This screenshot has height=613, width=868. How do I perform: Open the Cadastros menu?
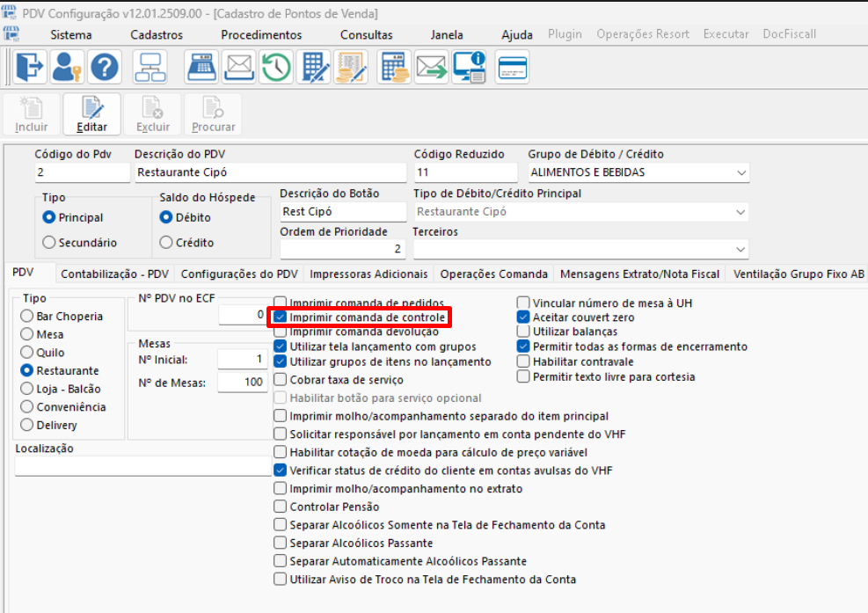pyautogui.click(x=157, y=34)
